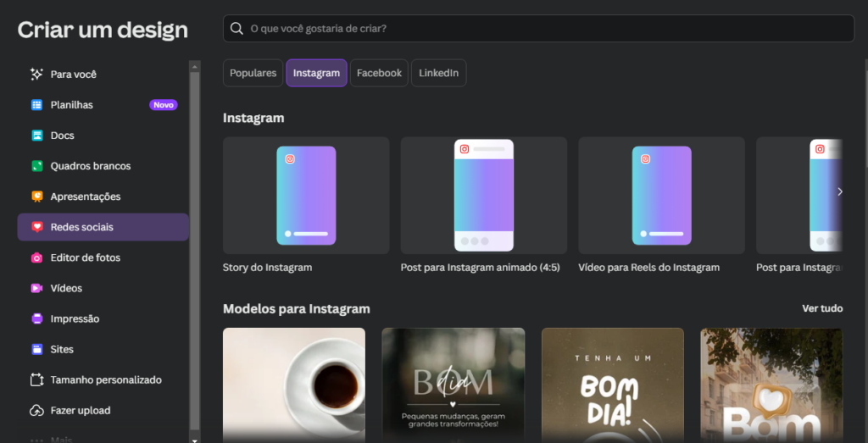Open the coffee cup template
The image size is (868, 443).
click(294, 385)
